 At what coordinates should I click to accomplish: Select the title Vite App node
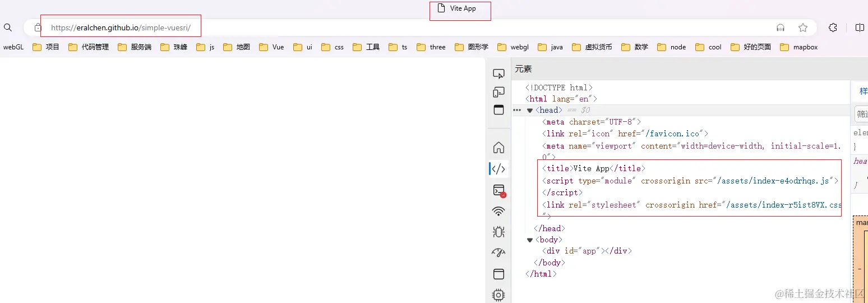click(594, 168)
